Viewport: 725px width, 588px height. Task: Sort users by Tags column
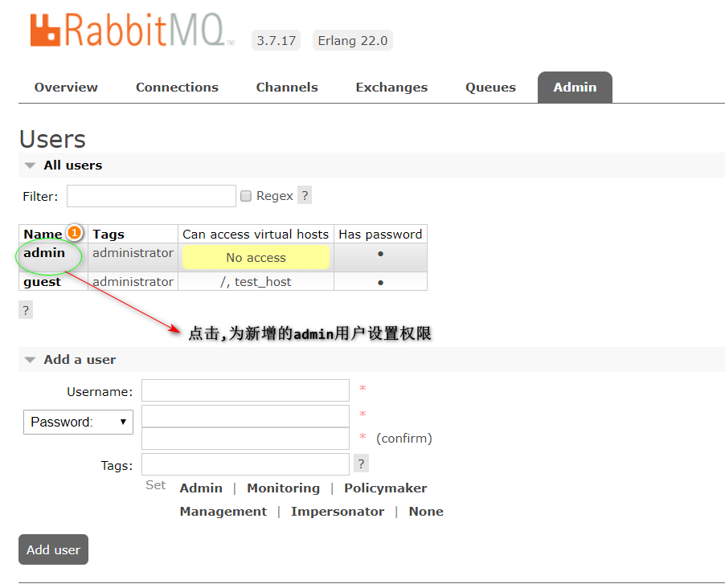click(109, 234)
